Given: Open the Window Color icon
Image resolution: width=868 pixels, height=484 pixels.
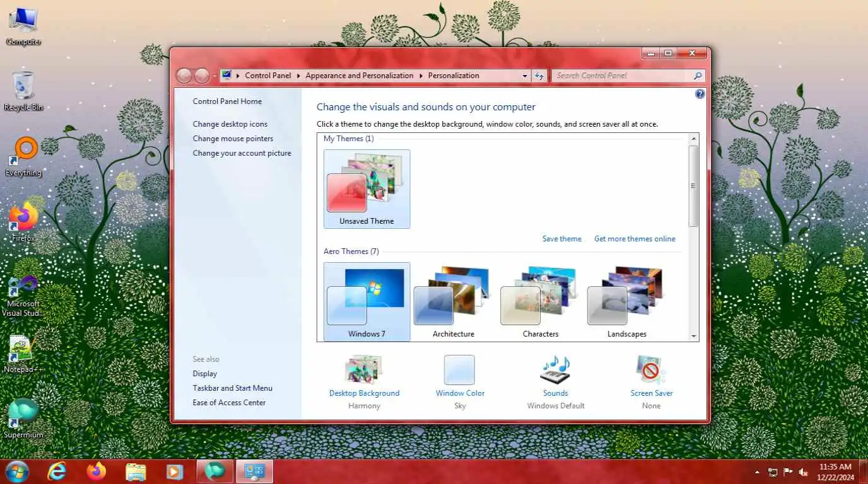Looking at the screenshot, I should coord(459,370).
